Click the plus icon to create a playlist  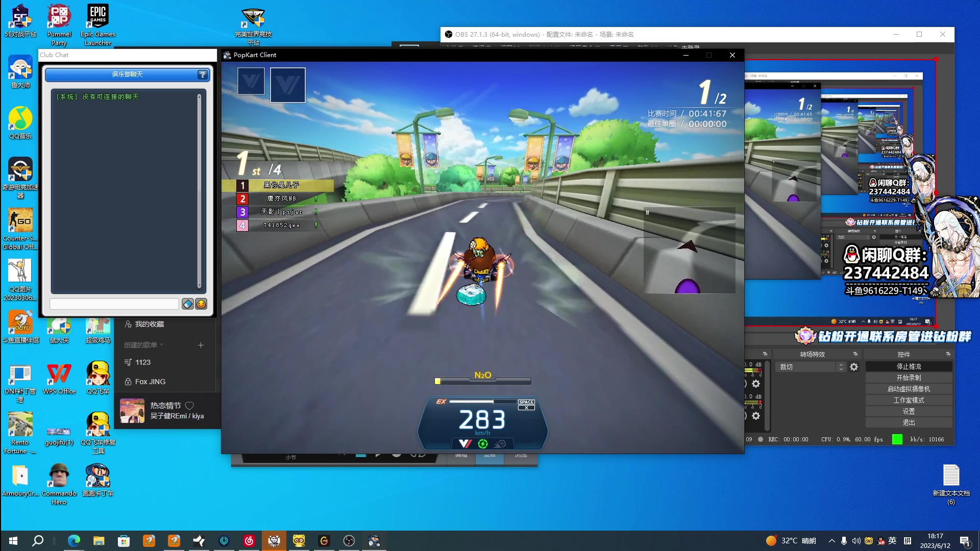(x=201, y=345)
